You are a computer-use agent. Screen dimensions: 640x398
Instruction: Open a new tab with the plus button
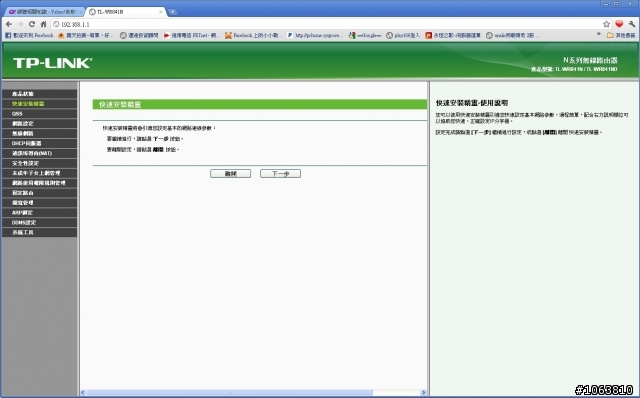point(173,12)
